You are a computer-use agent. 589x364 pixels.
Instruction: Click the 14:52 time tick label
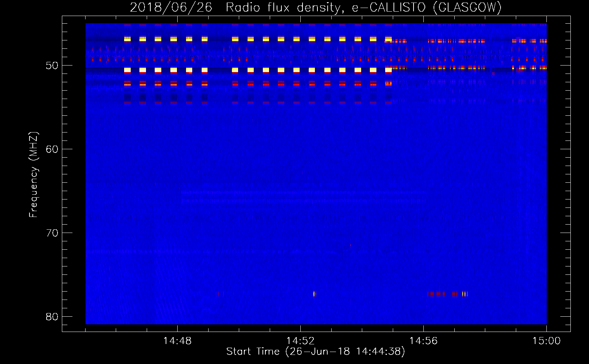pyautogui.click(x=300, y=341)
